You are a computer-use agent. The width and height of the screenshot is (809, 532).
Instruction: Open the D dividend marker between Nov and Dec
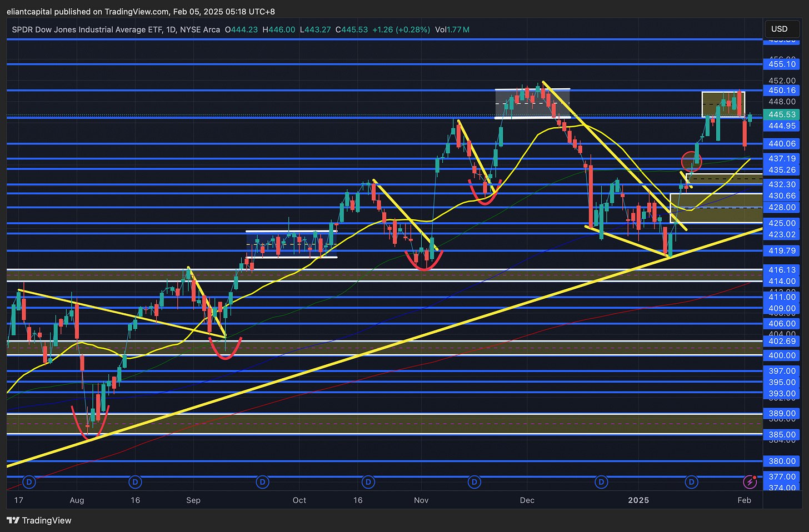tap(474, 482)
